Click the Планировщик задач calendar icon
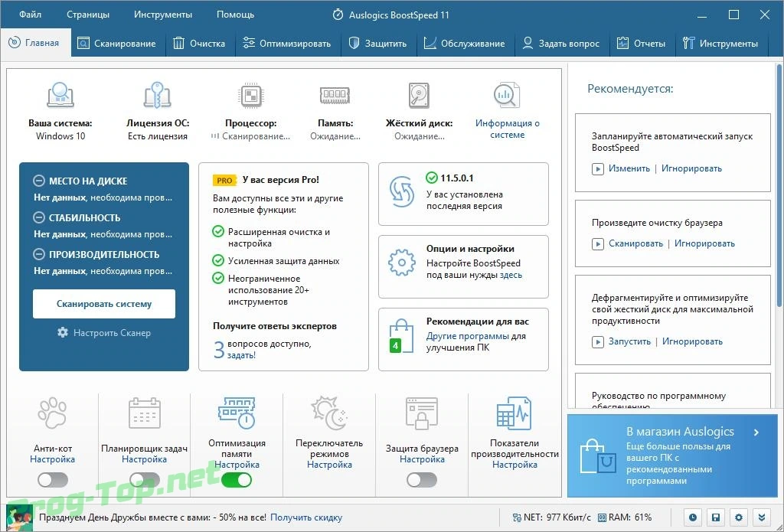 pyautogui.click(x=145, y=413)
